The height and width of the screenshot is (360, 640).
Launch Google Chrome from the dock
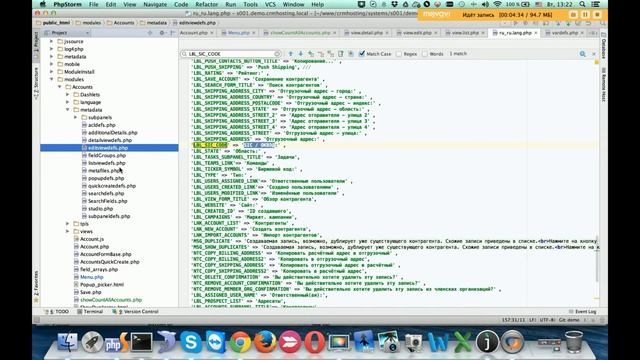tap(240, 341)
